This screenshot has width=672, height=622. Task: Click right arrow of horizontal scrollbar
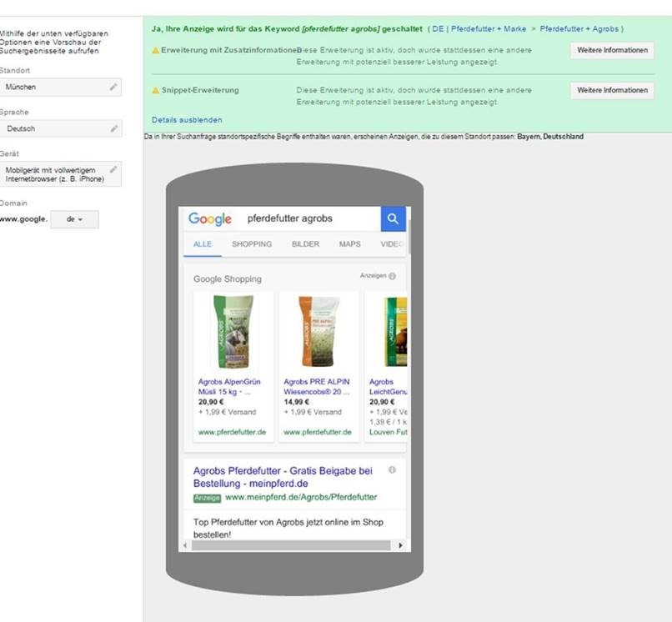point(401,545)
